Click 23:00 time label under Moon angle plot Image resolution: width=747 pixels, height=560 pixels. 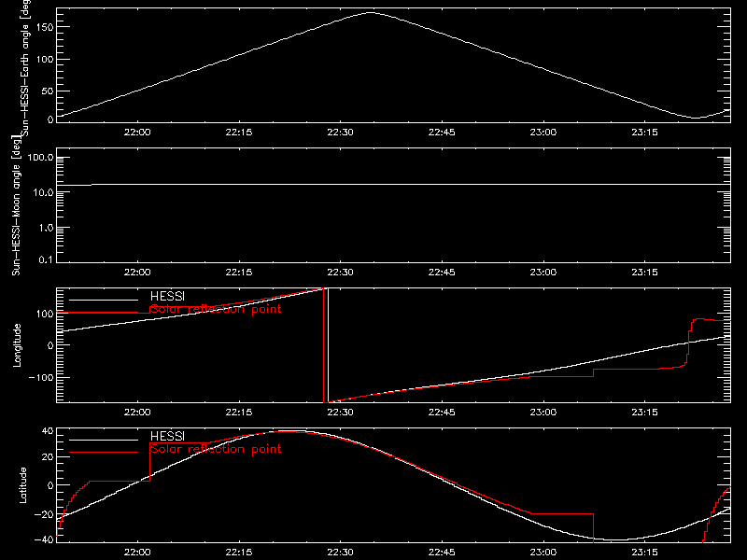pyautogui.click(x=543, y=273)
